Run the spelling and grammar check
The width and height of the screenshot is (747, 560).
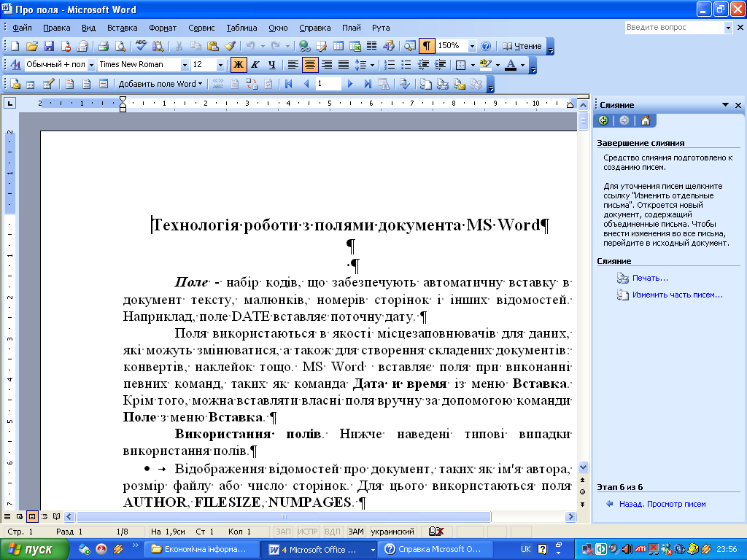click(x=142, y=46)
